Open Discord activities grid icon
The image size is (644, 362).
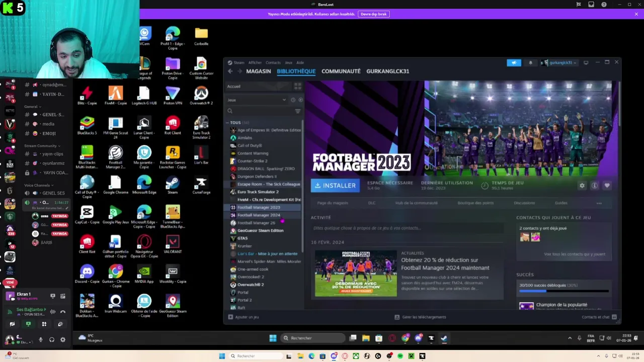pyautogui.click(x=44, y=324)
